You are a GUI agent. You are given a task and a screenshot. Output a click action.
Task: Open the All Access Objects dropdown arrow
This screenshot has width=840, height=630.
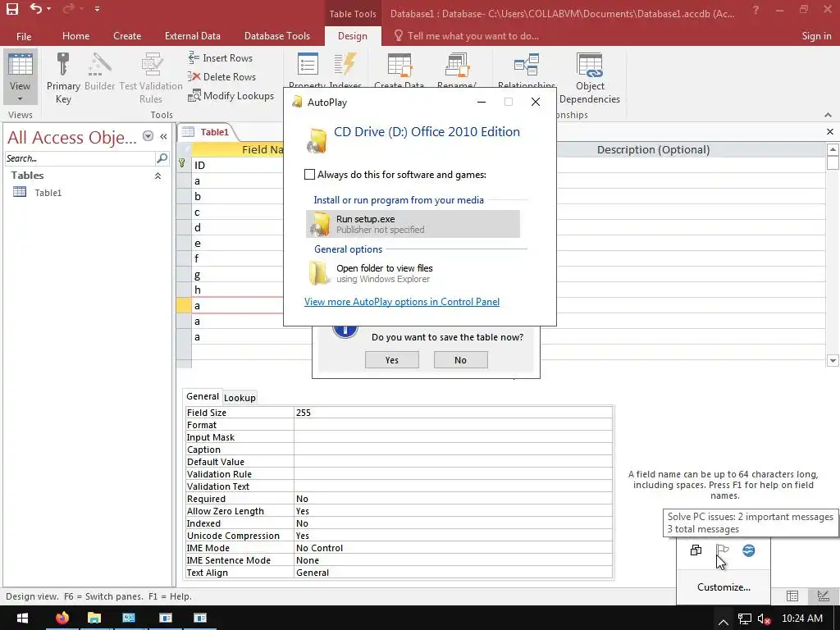click(x=148, y=136)
